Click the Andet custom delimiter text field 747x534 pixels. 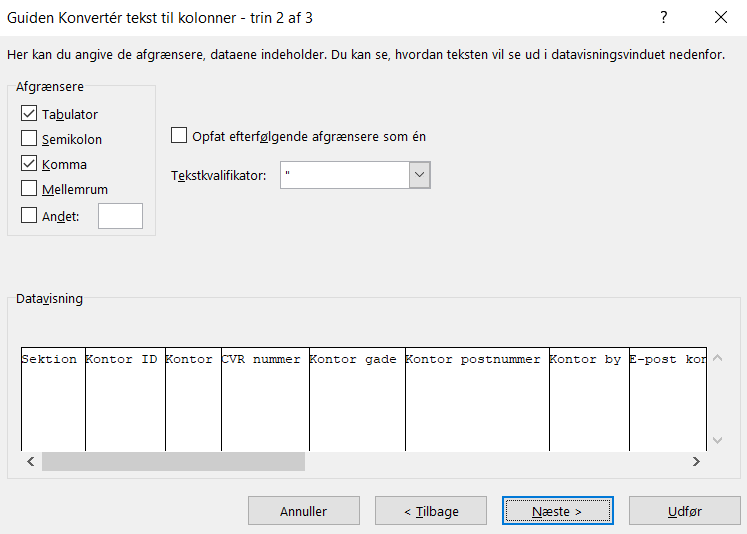(x=120, y=216)
